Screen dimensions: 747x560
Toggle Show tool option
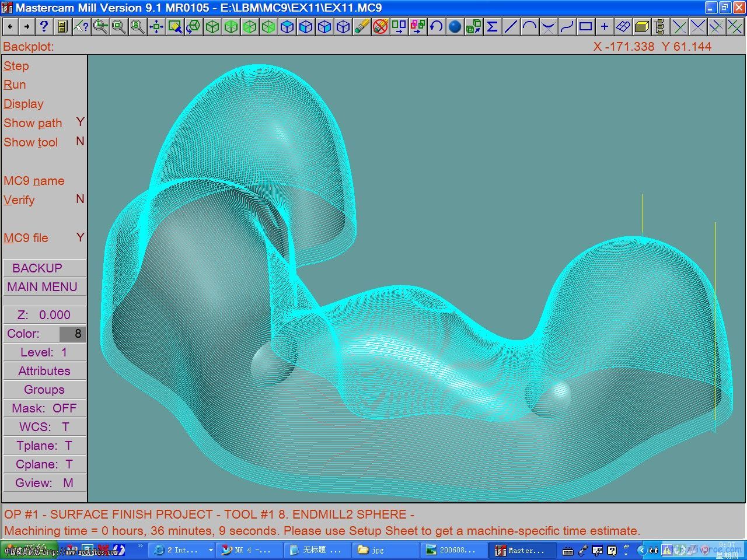pyautogui.click(x=44, y=142)
